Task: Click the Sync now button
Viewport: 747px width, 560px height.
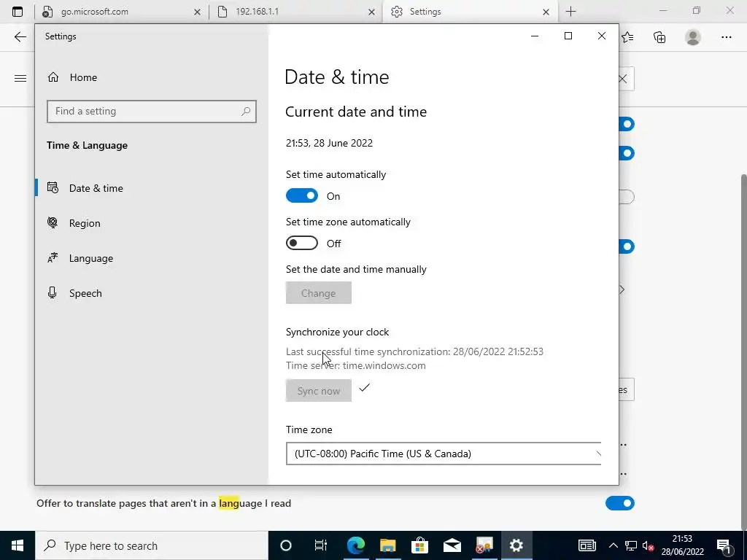Action: [318, 391]
